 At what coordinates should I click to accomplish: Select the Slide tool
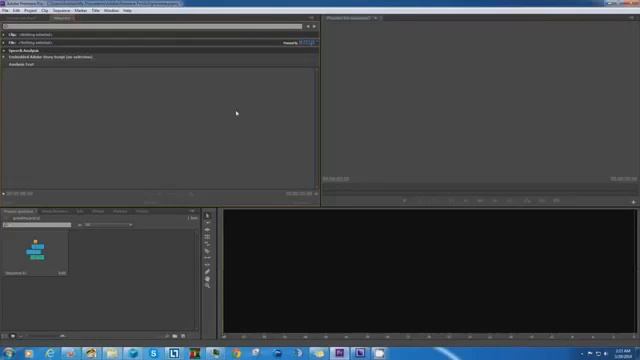pyautogui.click(x=207, y=264)
